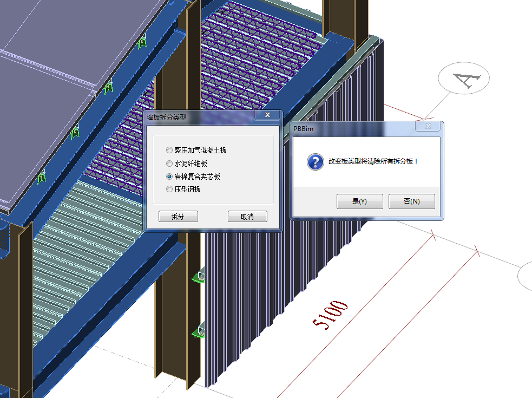This screenshot has height=398, width=532.
Task: Click the PBBim title bar text
Action: click(303, 129)
